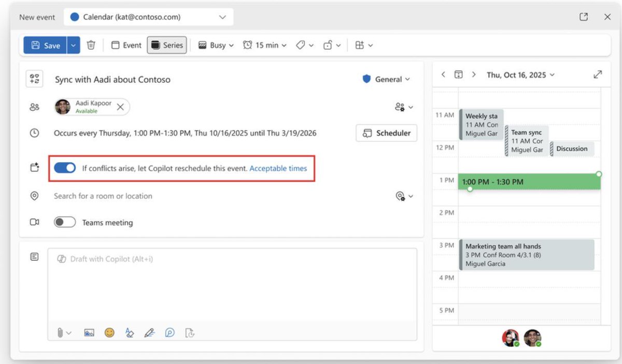Open the Busy status dropdown
622x364 pixels.
tap(216, 45)
